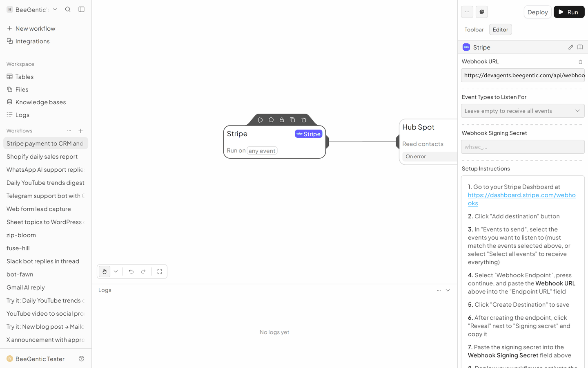This screenshot has height=368, width=588.
Task: Open the 'YouTube video to social pro' workflow
Action: [46, 314]
